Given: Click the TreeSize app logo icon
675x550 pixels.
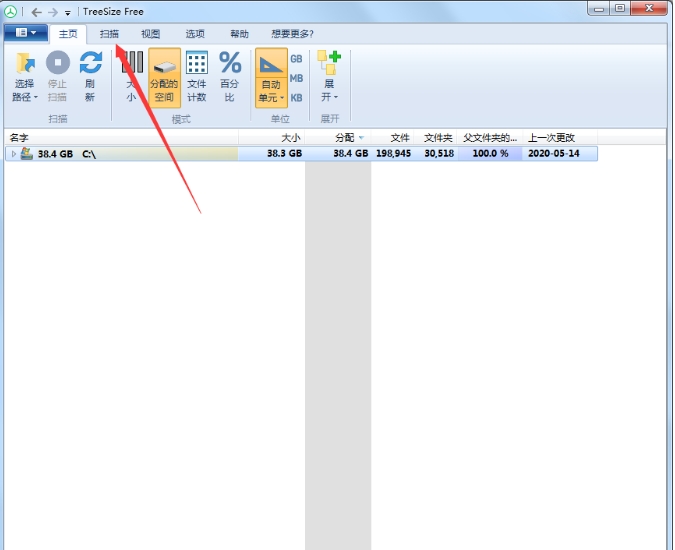Looking at the screenshot, I should (10, 12).
